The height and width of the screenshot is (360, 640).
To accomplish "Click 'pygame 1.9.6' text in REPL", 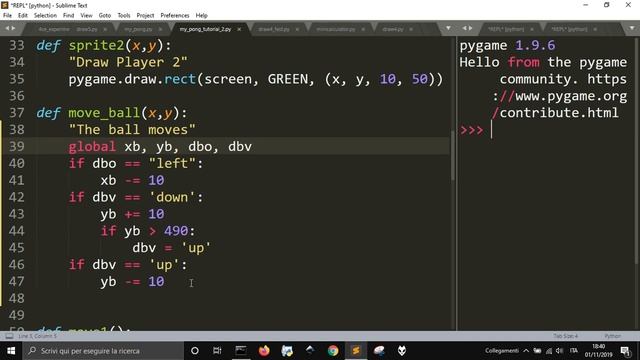I will tap(507, 45).
